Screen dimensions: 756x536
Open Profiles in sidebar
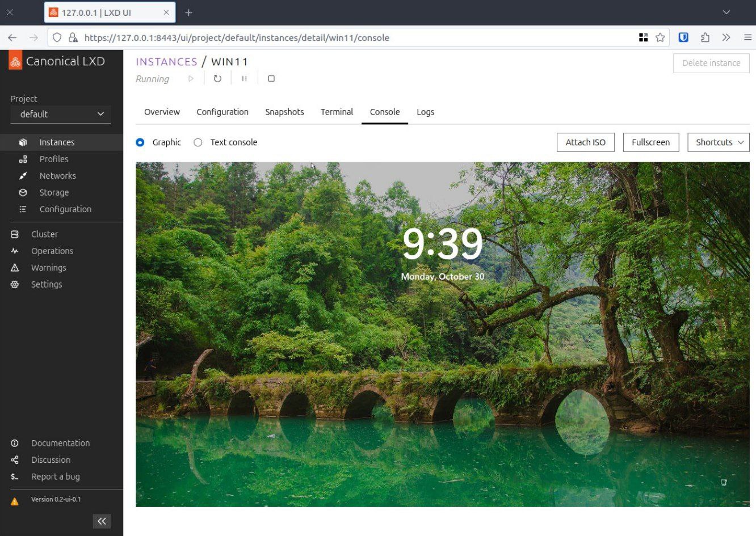[x=54, y=159]
